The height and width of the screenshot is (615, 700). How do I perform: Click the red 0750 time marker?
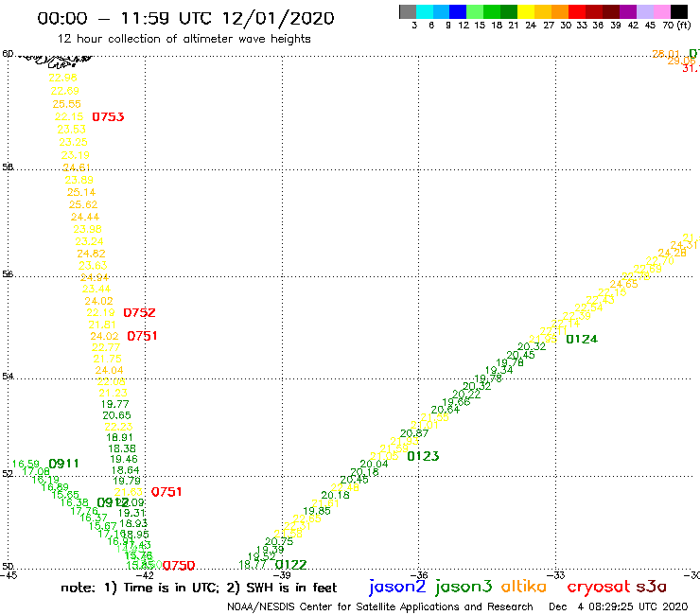point(179,566)
